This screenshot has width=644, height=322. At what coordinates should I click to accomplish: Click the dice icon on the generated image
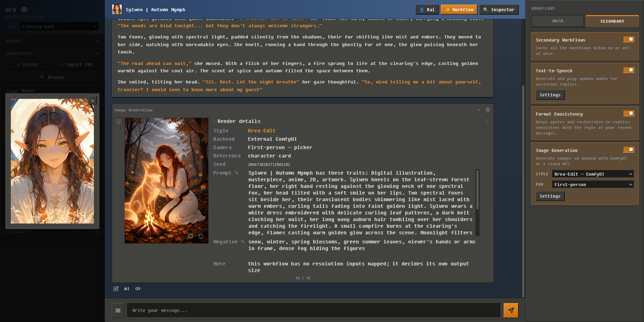point(191,236)
